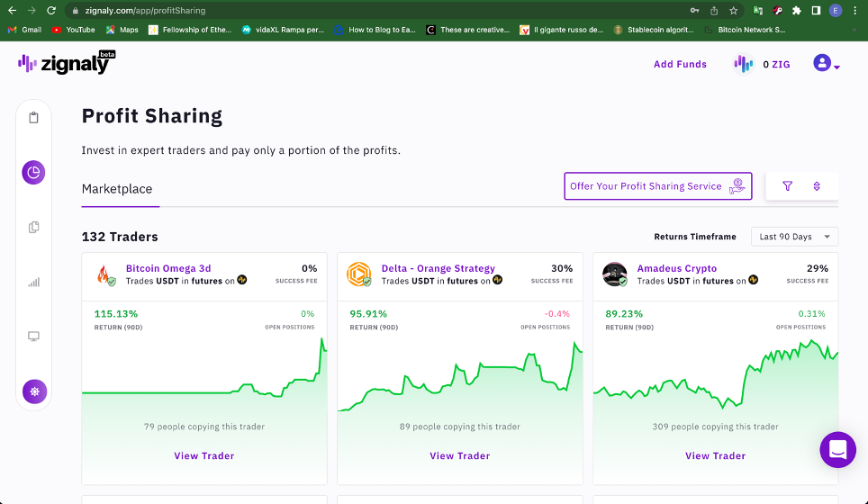Open These are creative bookmark
The image size is (868, 504).
pos(468,30)
